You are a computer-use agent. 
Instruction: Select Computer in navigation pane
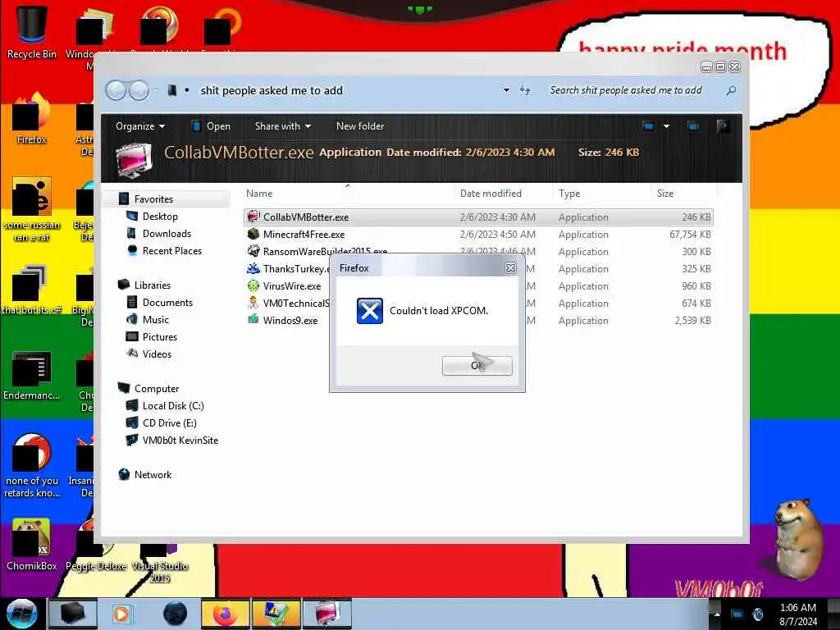[157, 388]
